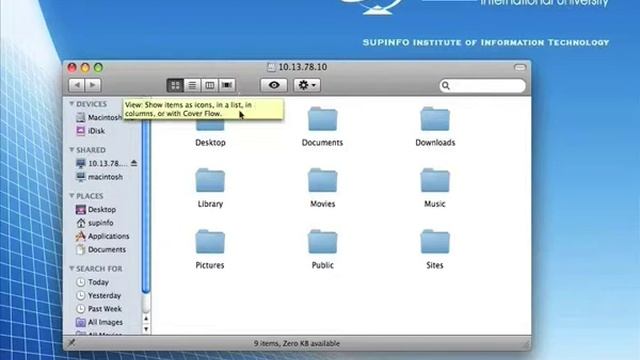The height and width of the screenshot is (360, 640).
Task: Select the Public folder icon
Action: (322, 241)
